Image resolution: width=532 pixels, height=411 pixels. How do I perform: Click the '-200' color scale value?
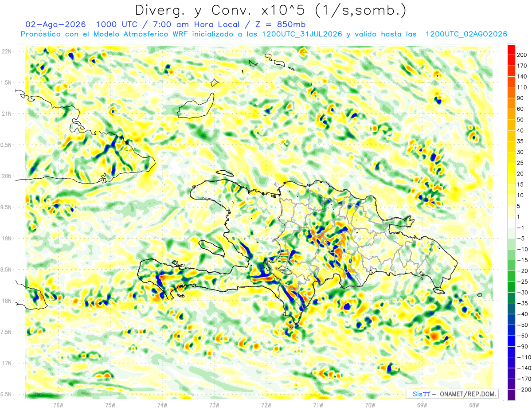[x=524, y=390]
